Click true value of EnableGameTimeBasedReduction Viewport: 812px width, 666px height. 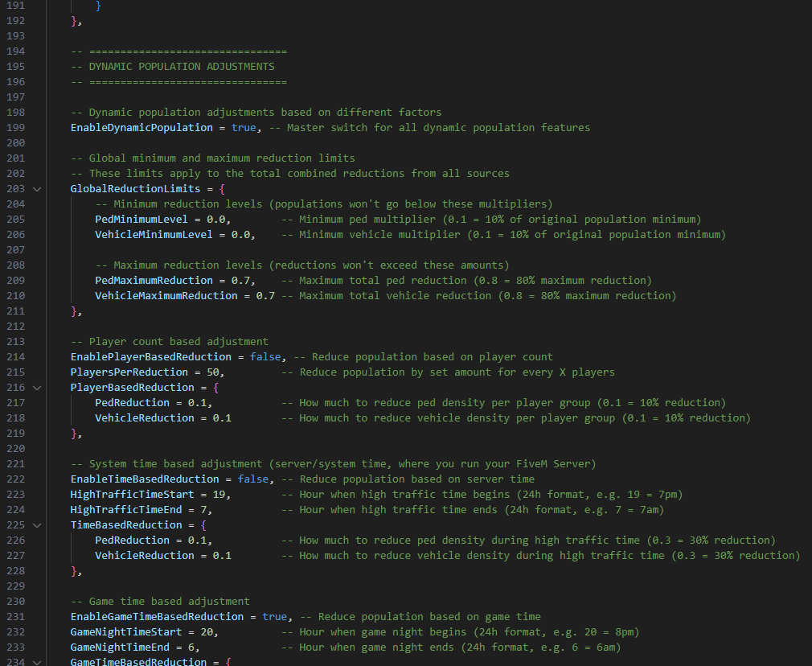[x=274, y=616]
